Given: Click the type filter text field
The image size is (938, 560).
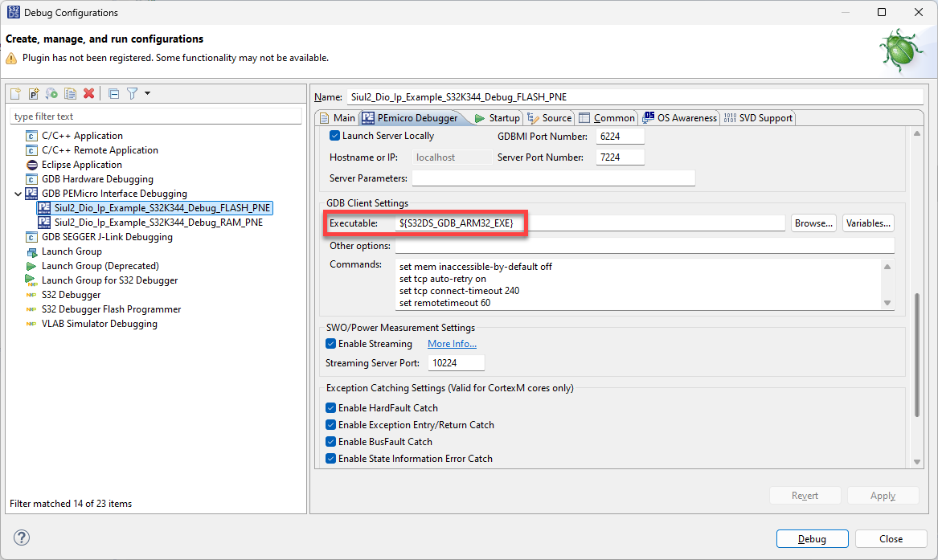Looking at the screenshot, I should (156, 116).
